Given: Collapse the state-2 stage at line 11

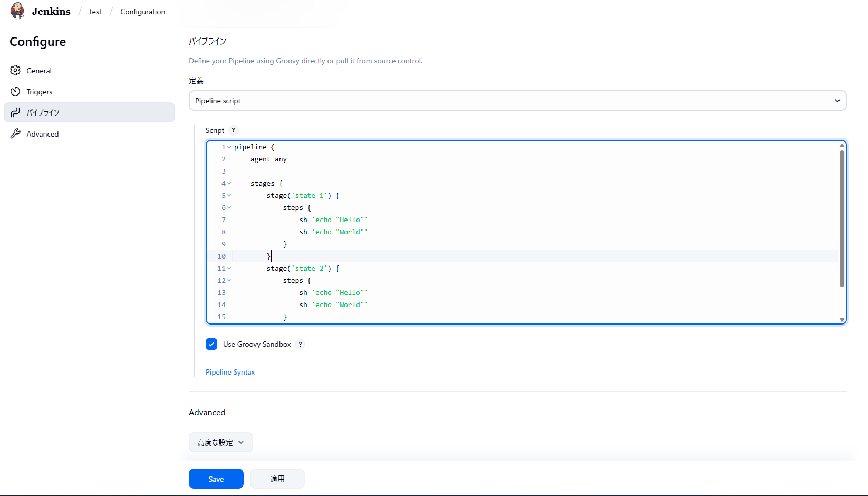Looking at the screenshot, I should (x=229, y=269).
